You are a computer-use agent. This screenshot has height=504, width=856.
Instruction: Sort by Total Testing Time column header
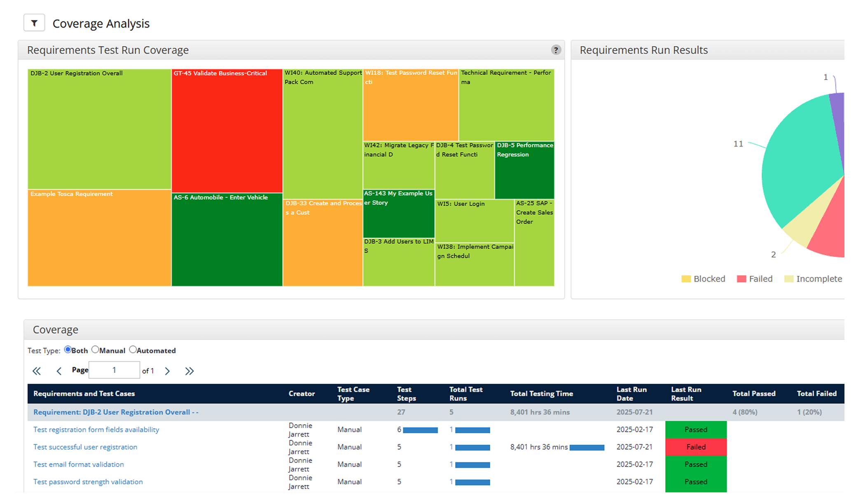click(541, 394)
